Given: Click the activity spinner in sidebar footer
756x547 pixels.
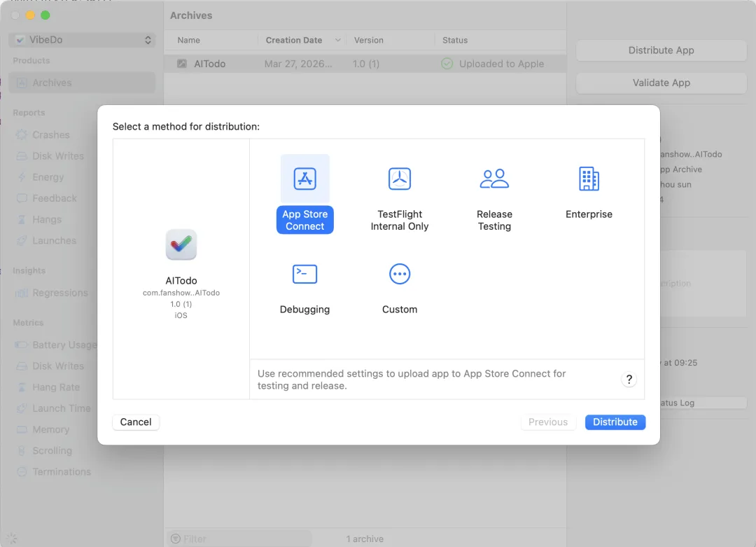Looking at the screenshot, I should click(12, 539).
